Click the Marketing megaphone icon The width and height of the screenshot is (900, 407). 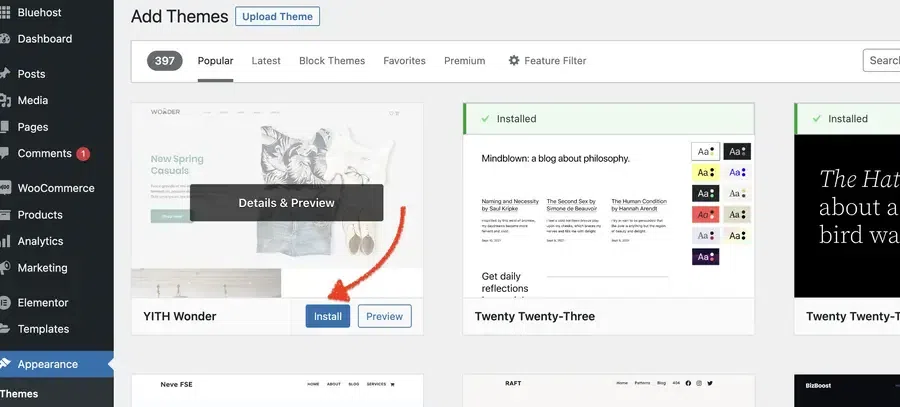[5, 268]
